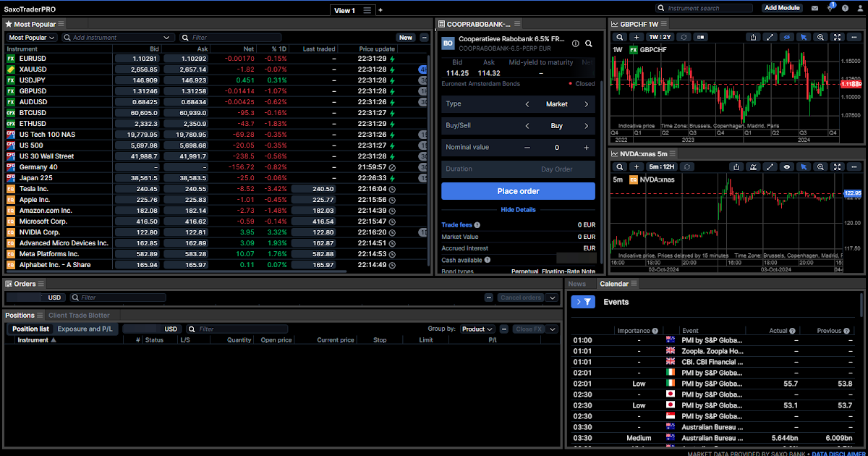
Task: Select cursor pointer tool in NVDA chart
Action: [x=804, y=166]
